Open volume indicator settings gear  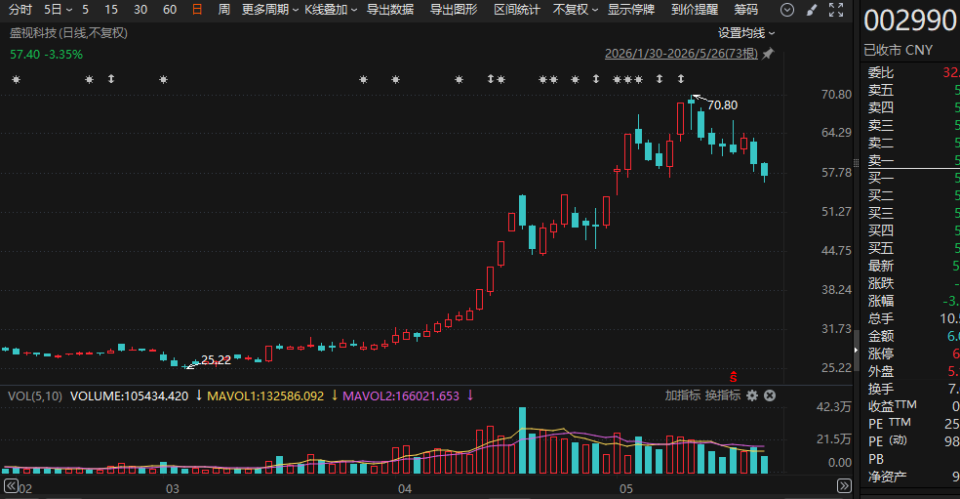(x=752, y=396)
